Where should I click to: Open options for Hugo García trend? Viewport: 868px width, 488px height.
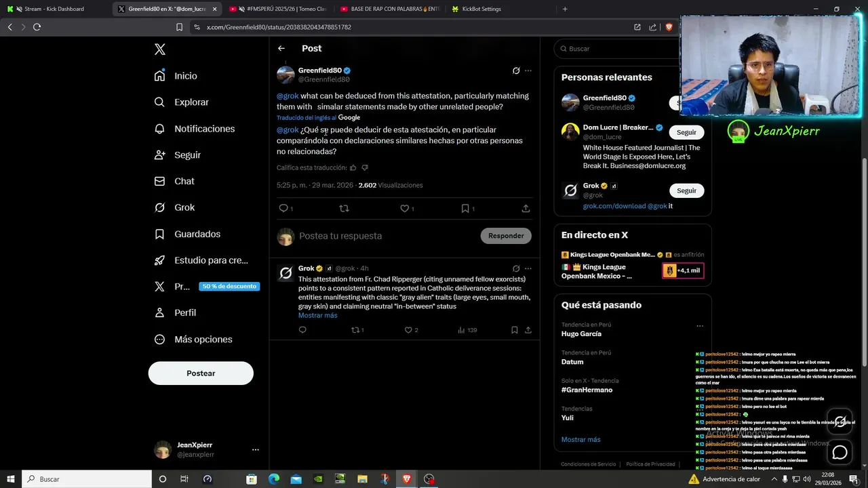700,326
